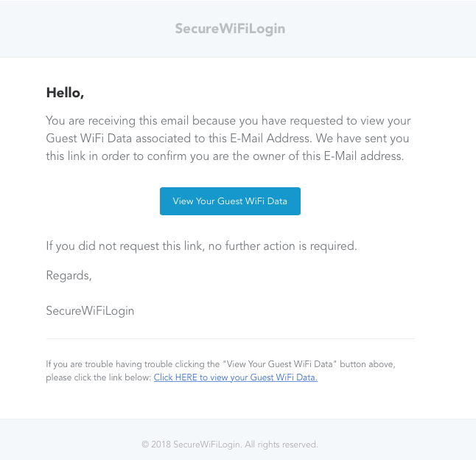476x460 pixels.
Task: Click the quoted button name in the footnote
Action: coord(279,364)
